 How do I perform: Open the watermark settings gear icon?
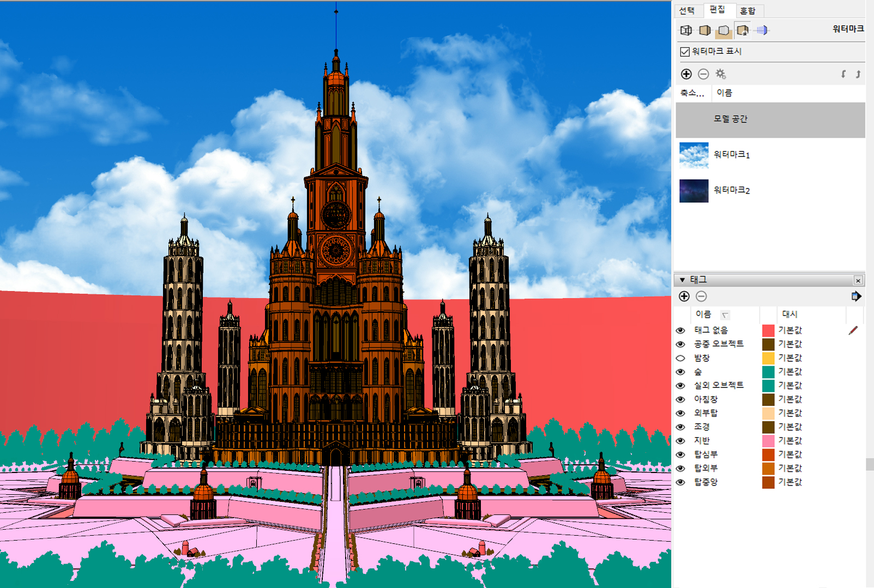pos(721,74)
